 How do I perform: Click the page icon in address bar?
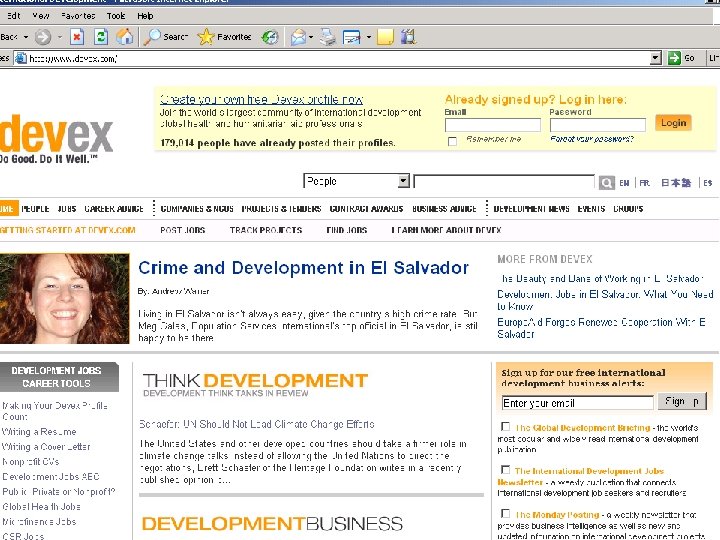pyautogui.click(x=20, y=58)
